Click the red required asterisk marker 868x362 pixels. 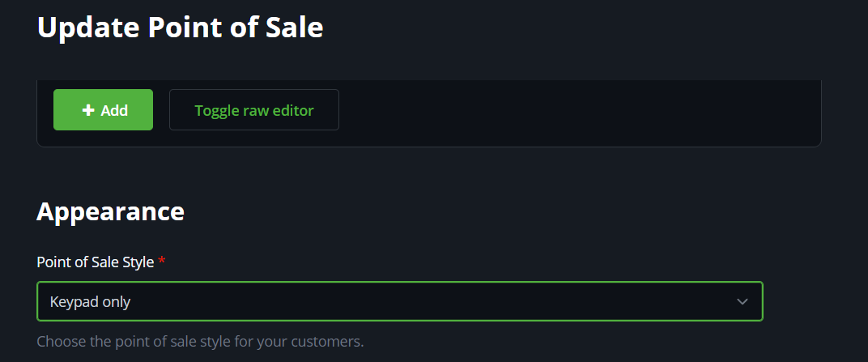[162, 262]
